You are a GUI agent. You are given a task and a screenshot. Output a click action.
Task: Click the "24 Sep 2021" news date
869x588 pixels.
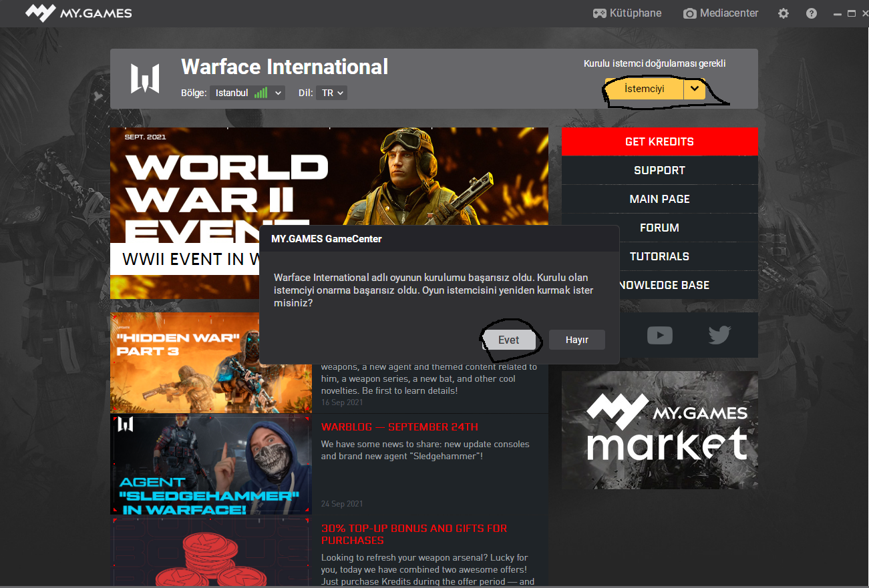[342, 504]
